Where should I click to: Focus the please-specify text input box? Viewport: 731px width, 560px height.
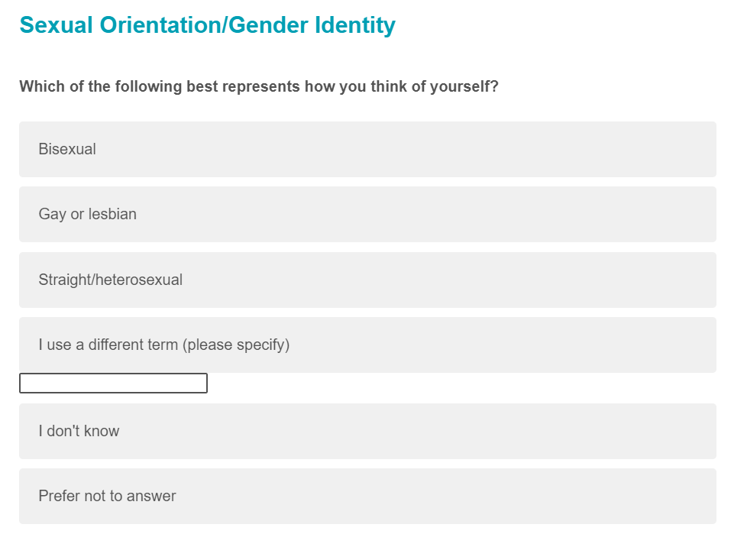click(113, 384)
